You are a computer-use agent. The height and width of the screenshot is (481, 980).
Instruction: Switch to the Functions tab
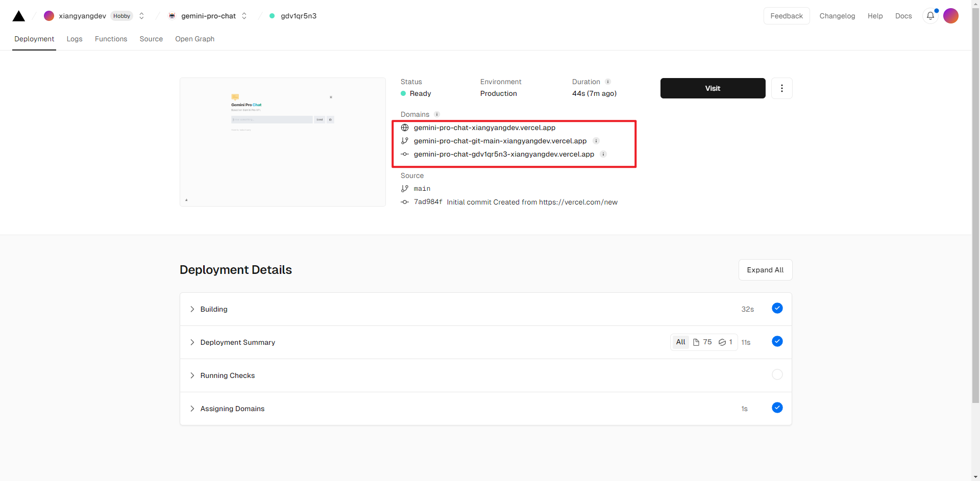pos(111,39)
